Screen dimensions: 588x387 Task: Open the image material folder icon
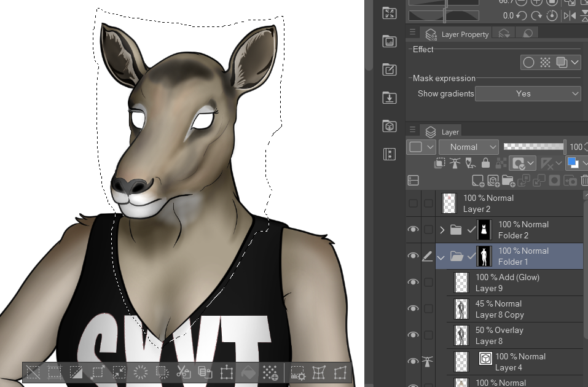[x=390, y=41]
